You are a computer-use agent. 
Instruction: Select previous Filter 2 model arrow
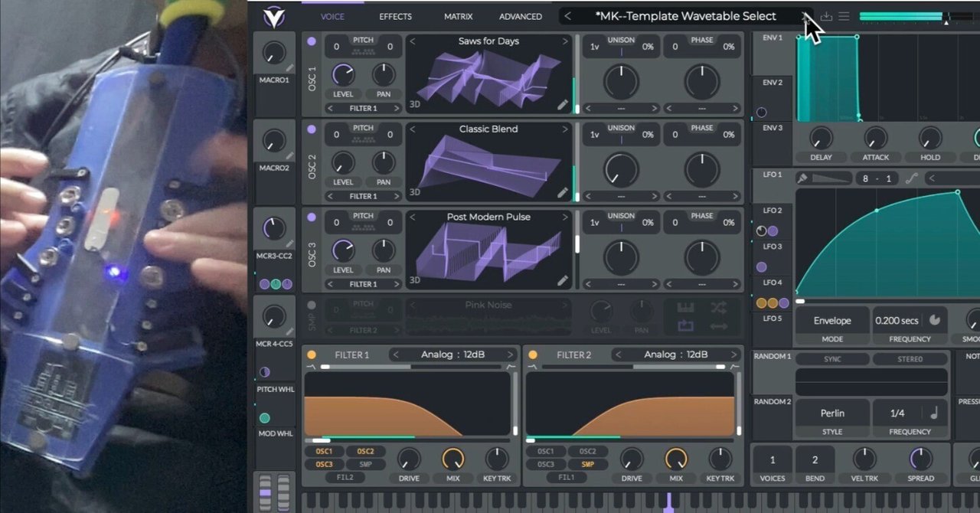[618, 355]
